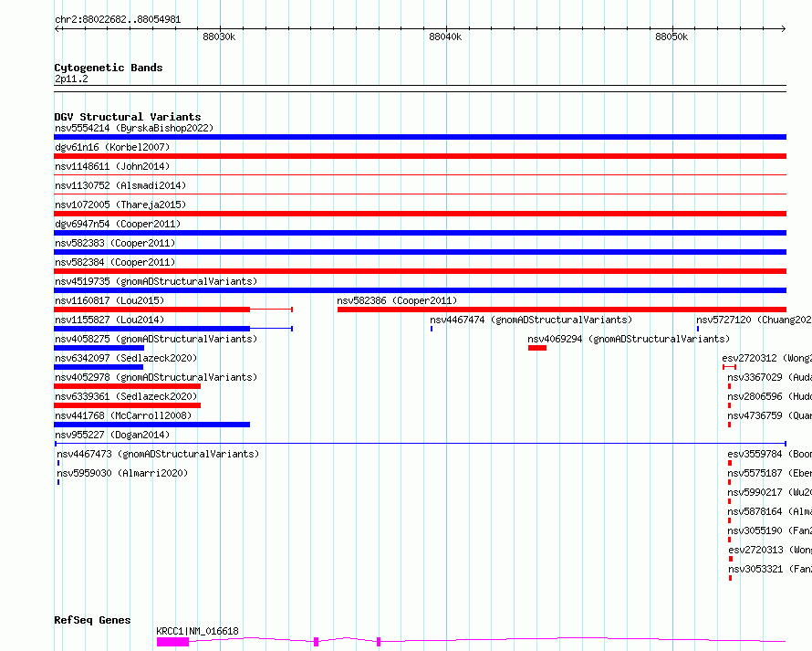Click nsv1160817 (Lou2015) label

tap(109, 300)
